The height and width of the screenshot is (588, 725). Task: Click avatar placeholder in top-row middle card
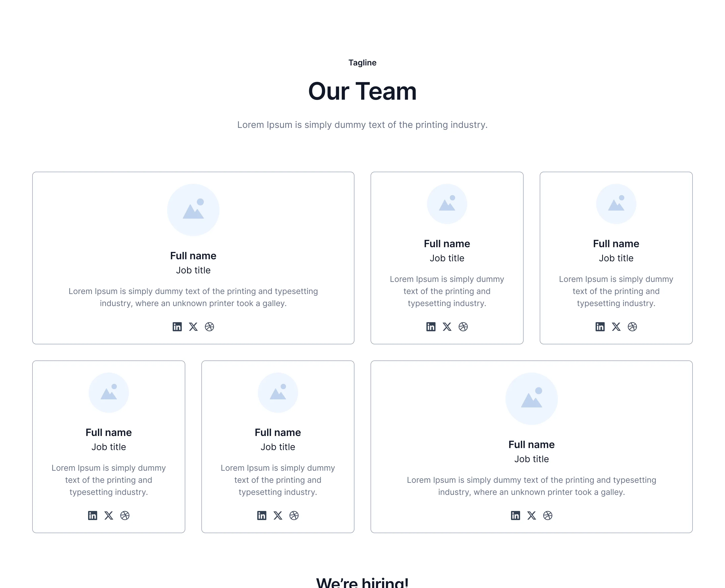coord(447,204)
